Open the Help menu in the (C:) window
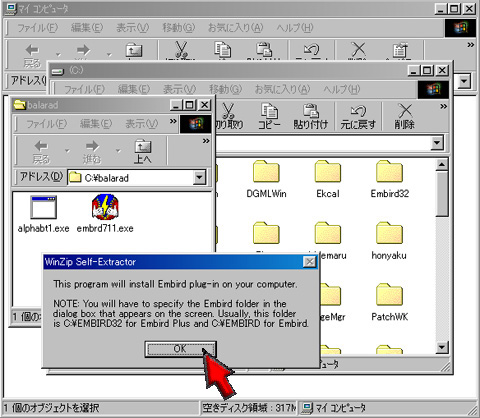 click(x=342, y=89)
